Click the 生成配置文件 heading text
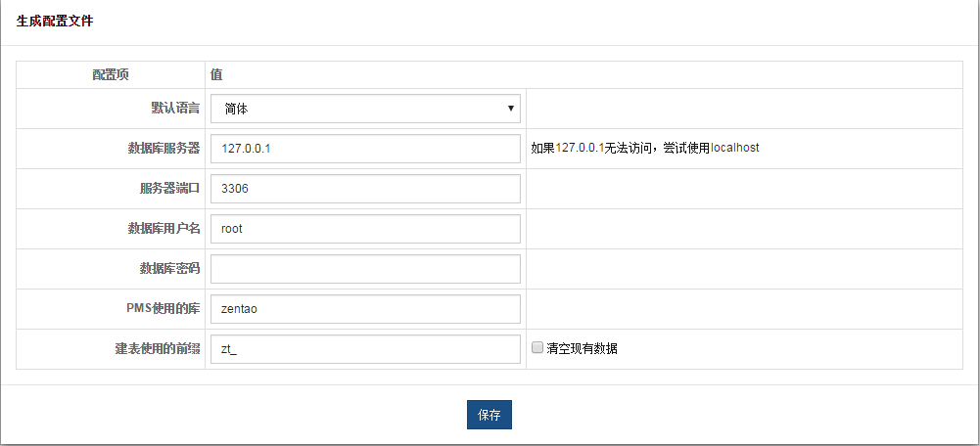Viewport: 980px width, 446px height. [55, 22]
